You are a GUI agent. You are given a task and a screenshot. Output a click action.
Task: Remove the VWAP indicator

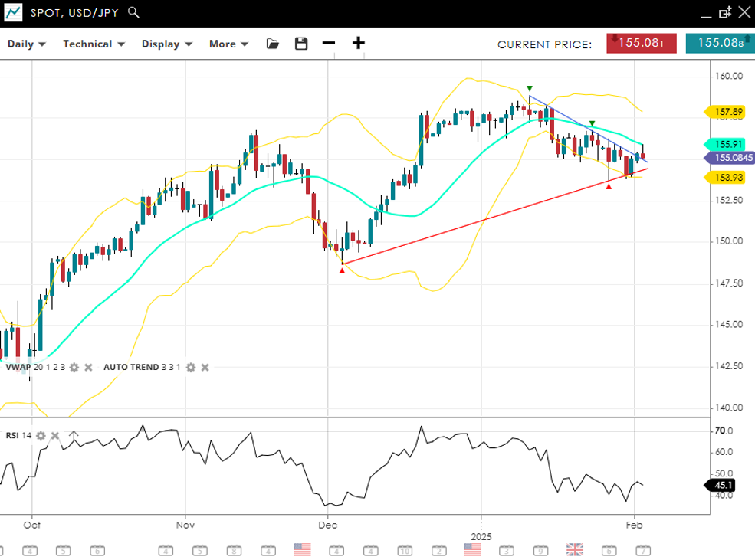[88, 368]
